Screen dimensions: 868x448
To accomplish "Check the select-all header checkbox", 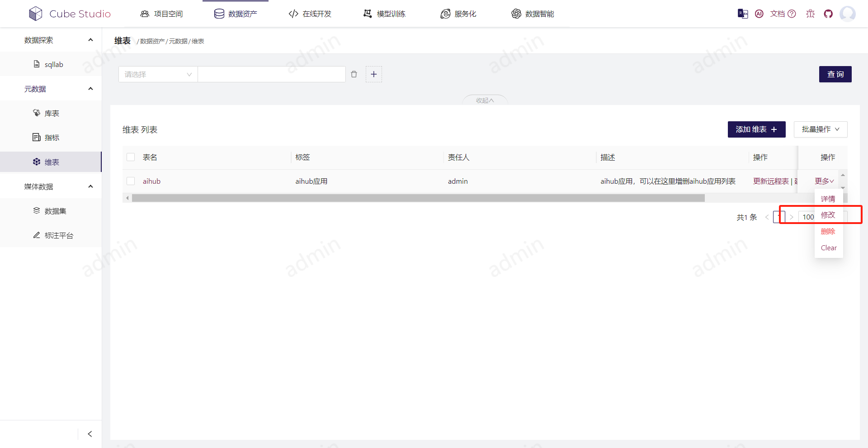I will click(x=130, y=157).
